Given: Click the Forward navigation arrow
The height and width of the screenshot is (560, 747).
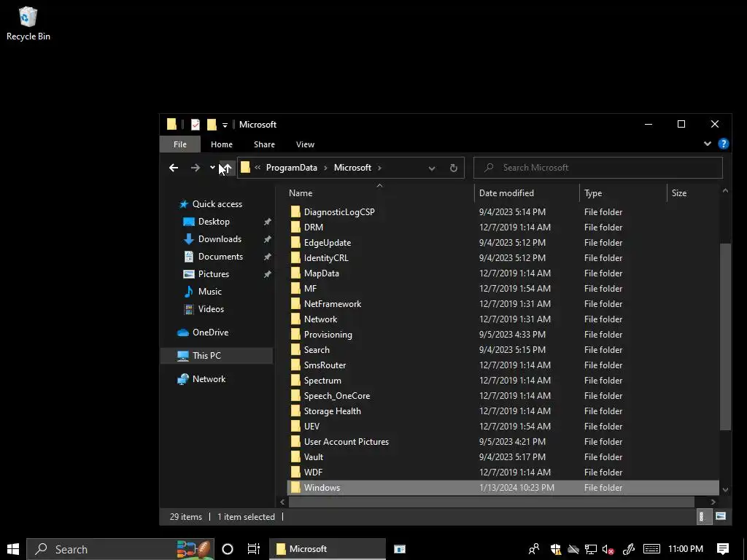Looking at the screenshot, I should click(x=196, y=168).
